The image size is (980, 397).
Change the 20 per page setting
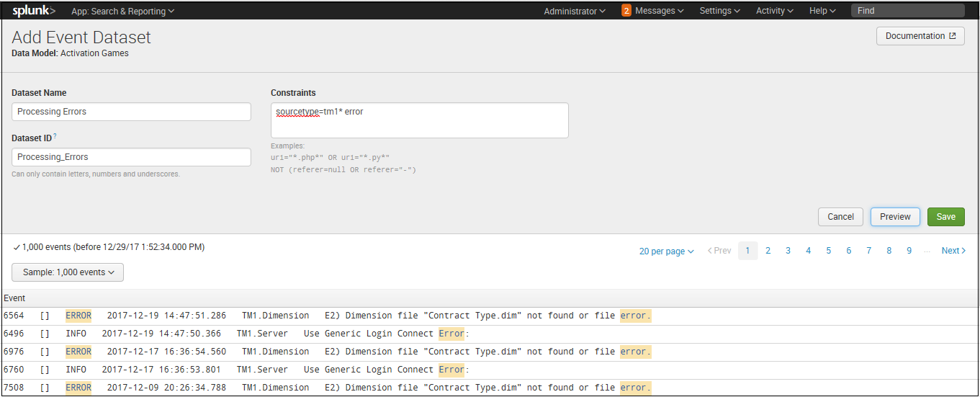point(666,251)
